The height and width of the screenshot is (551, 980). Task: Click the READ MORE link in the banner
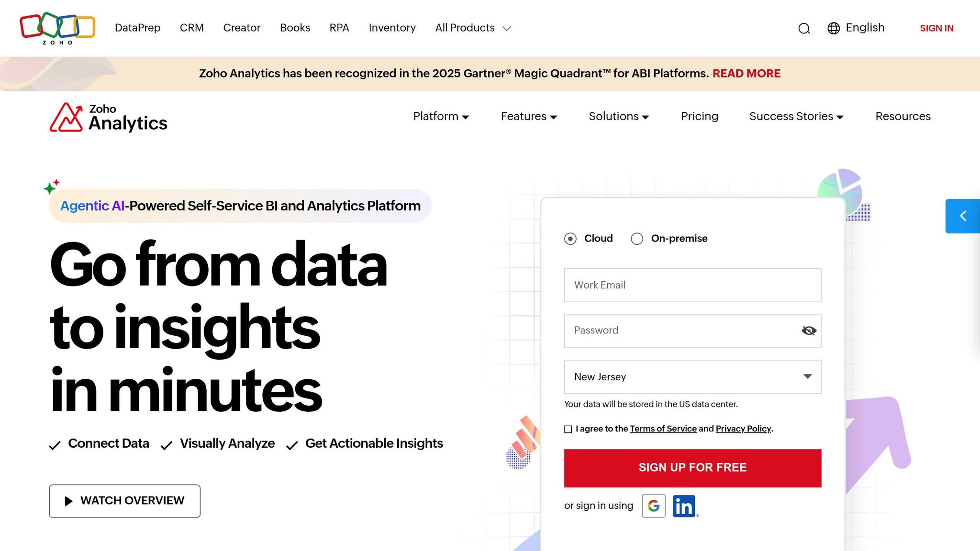pos(746,73)
